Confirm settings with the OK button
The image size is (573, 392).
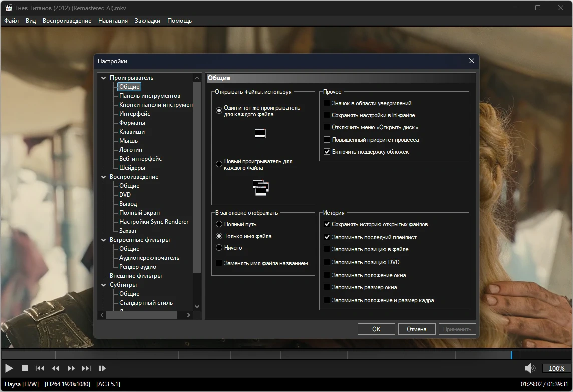point(376,329)
